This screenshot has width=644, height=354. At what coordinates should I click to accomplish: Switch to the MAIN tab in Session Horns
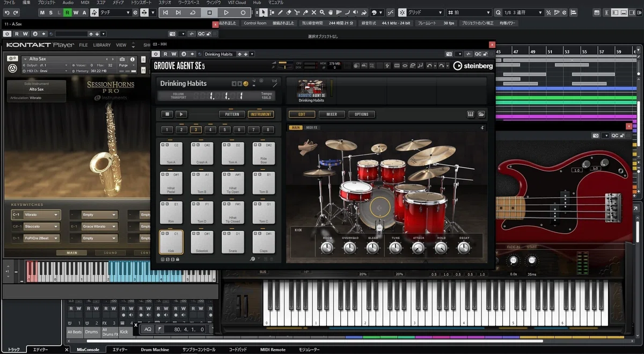tap(72, 252)
